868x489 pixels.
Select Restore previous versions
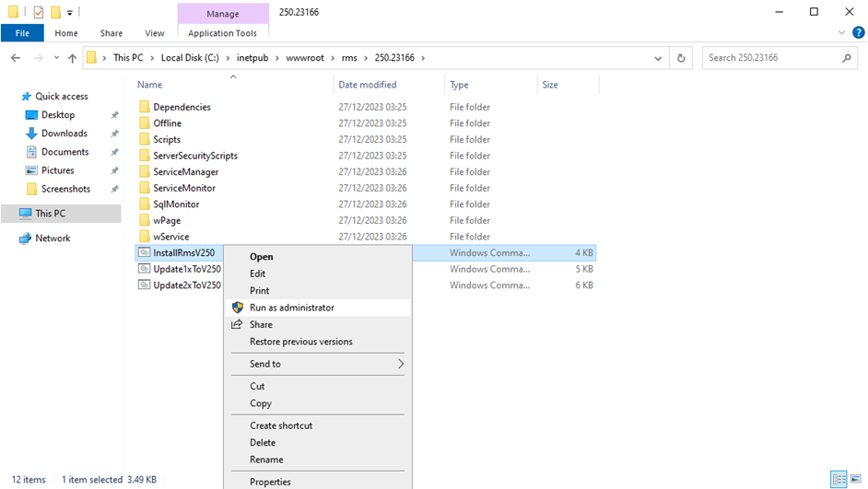pos(318,342)
